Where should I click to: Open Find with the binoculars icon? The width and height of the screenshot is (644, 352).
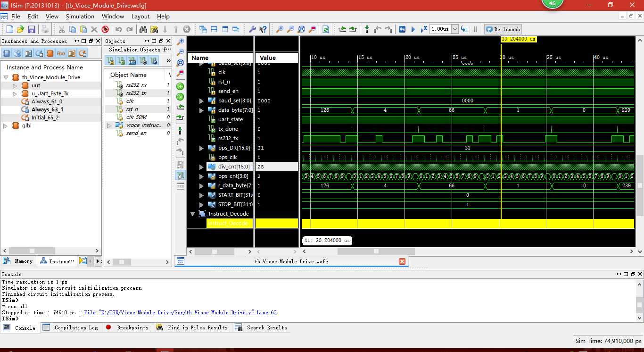(x=143, y=29)
